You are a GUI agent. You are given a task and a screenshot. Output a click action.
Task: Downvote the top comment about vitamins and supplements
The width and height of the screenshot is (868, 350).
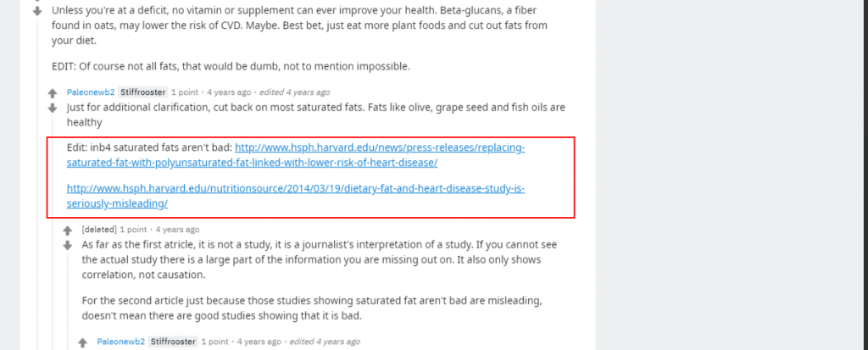point(36,11)
